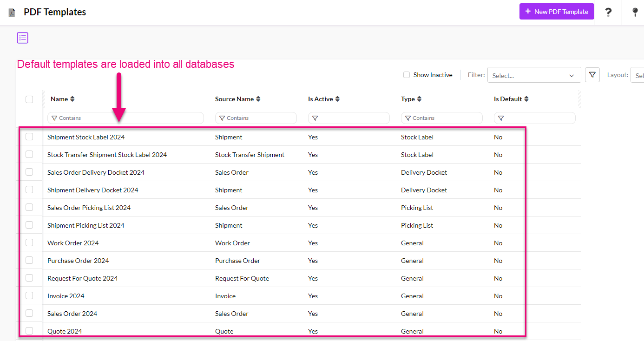This screenshot has width=644, height=341.
Task: Click Request For Quote source name cell
Action: coord(242,278)
